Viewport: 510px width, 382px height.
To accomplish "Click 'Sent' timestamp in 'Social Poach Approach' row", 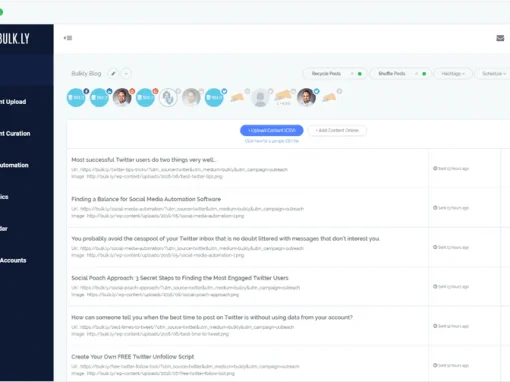I will point(453,286).
